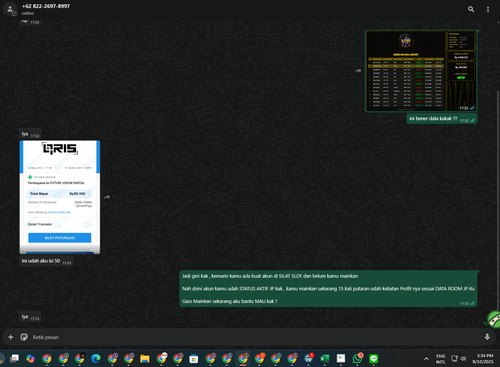500x367 pixels.
Task: Select the 'ini bener data kakak ??' message
Action: (x=442, y=119)
